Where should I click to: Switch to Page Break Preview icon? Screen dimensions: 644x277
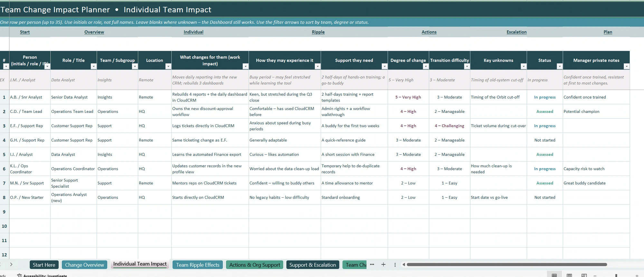coord(584,275)
